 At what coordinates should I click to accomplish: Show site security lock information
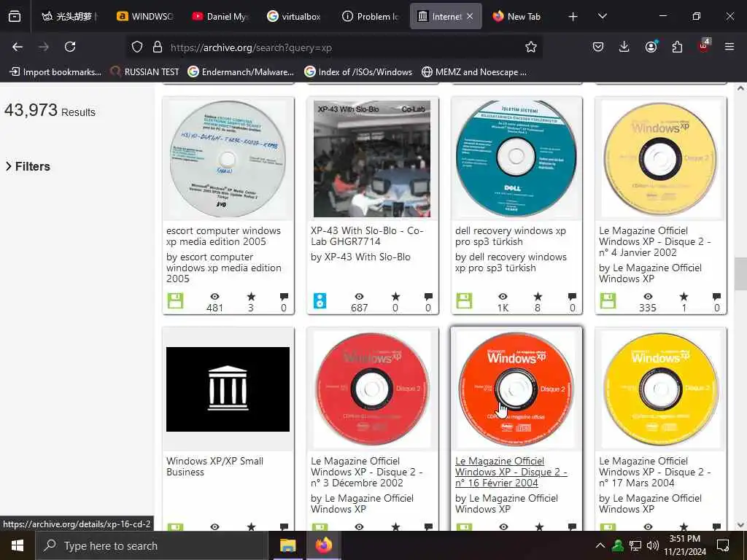(158, 47)
